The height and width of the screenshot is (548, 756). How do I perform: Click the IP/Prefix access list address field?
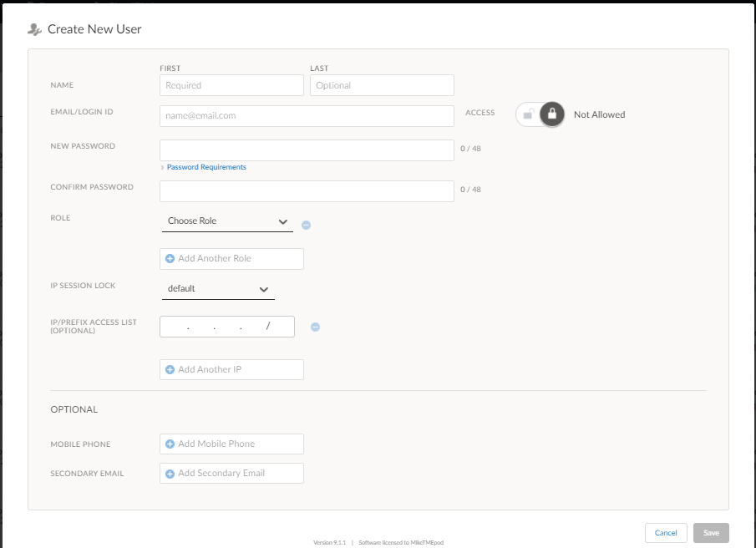click(x=226, y=327)
